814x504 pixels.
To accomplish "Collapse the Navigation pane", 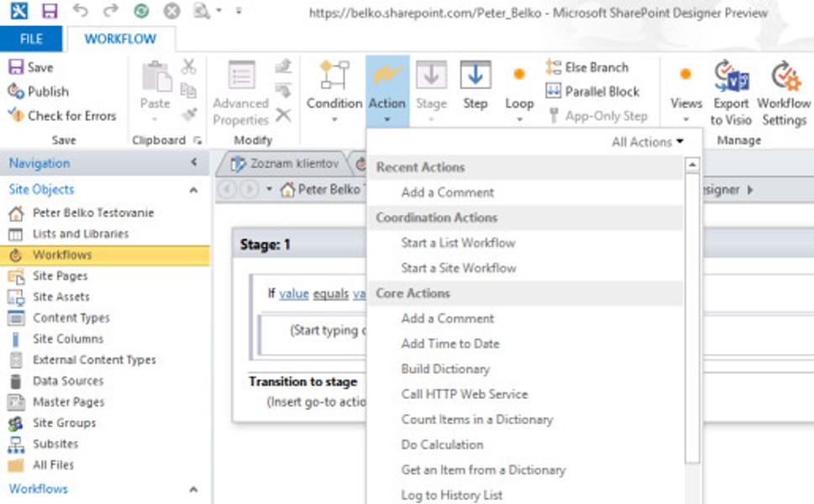I will click(194, 162).
